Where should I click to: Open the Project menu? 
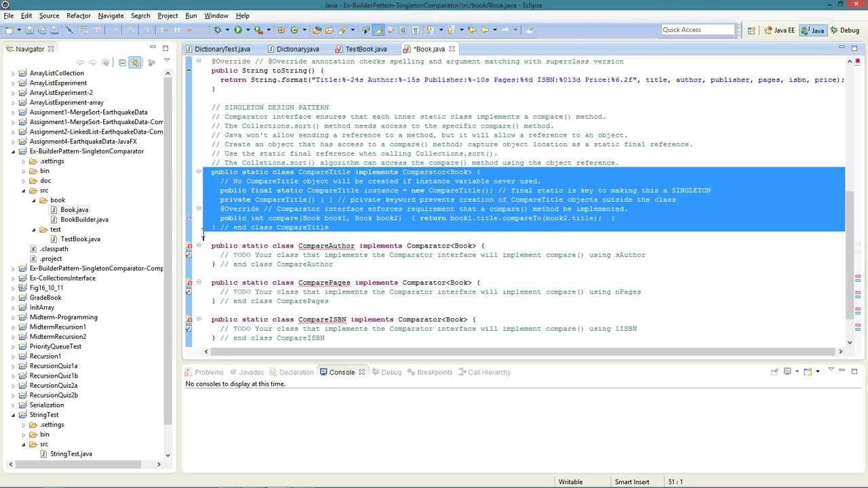click(167, 15)
